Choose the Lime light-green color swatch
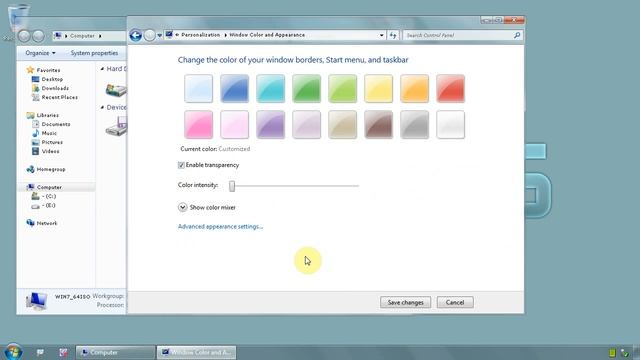 (342, 88)
